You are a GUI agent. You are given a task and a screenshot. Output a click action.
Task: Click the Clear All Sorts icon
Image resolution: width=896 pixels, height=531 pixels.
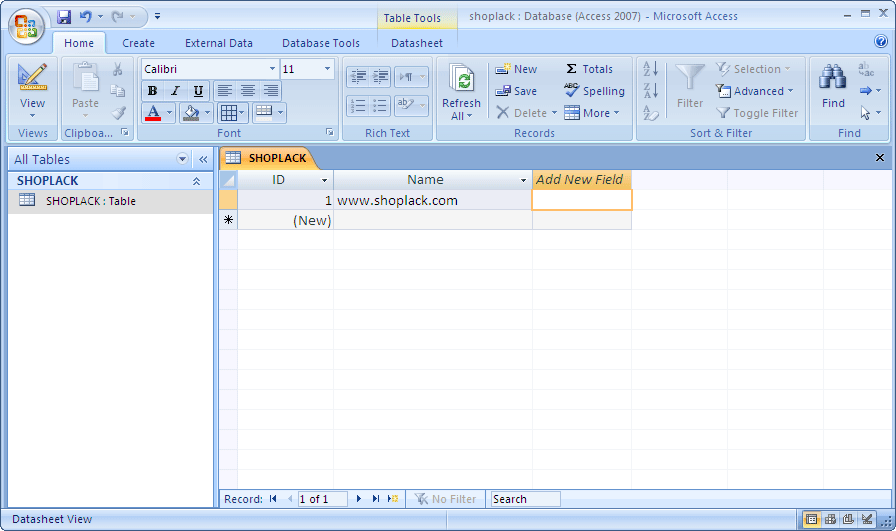(x=650, y=113)
